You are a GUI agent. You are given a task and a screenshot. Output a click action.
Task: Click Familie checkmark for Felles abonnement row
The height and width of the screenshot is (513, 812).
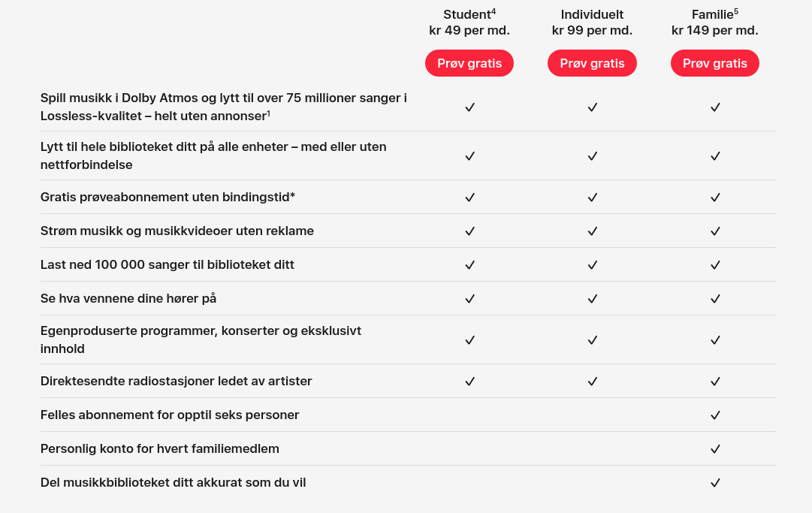(x=715, y=415)
